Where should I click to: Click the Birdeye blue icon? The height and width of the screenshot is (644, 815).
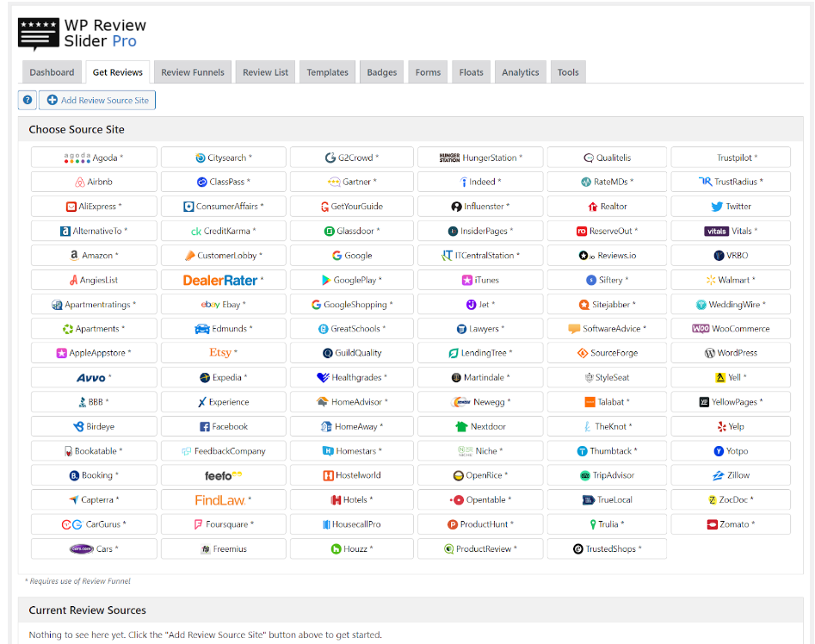click(78, 426)
